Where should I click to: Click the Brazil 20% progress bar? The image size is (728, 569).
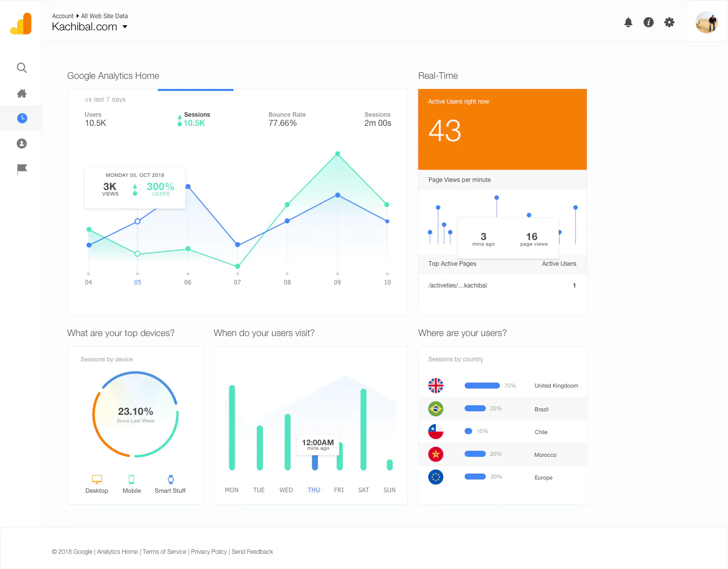pos(475,408)
